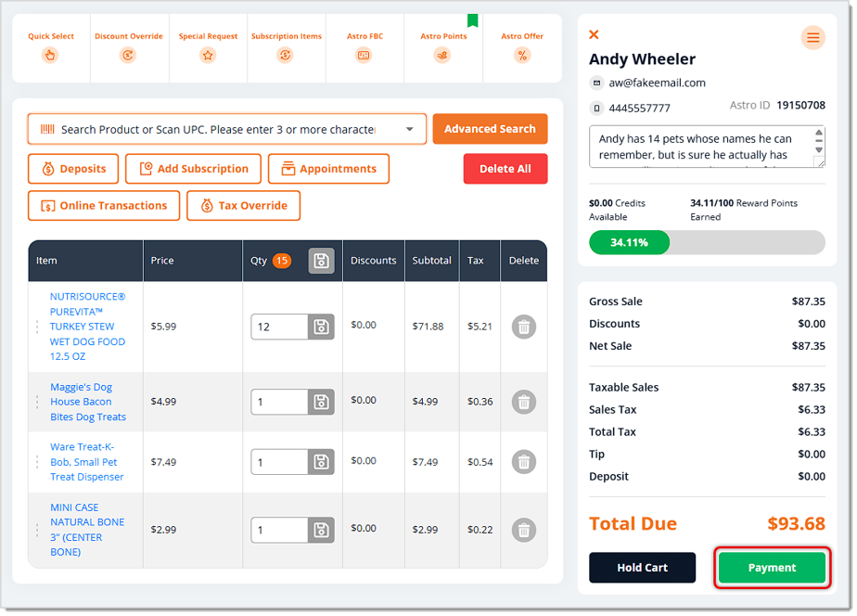857x616 pixels.
Task: Delete Nutrisource turkey stew from cart
Action: [524, 327]
